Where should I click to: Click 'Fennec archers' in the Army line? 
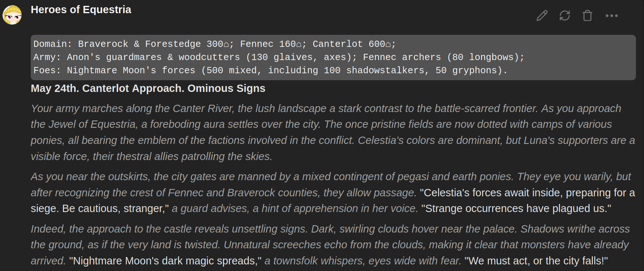[x=402, y=57]
